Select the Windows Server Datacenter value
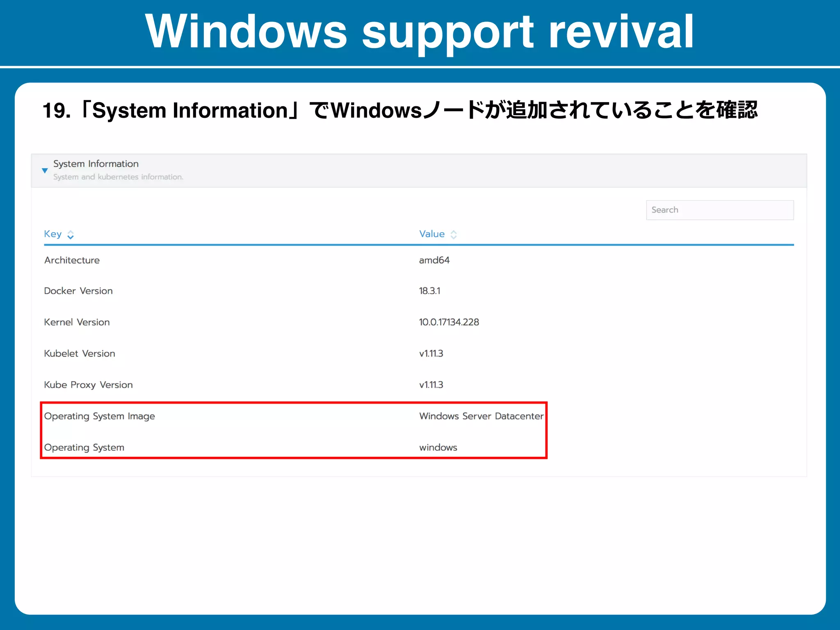This screenshot has height=630, width=840. pos(482,416)
